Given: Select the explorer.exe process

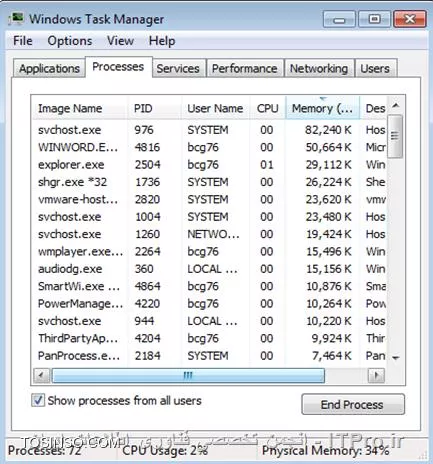Looking at the screenshot, I should tap(210, 164).
